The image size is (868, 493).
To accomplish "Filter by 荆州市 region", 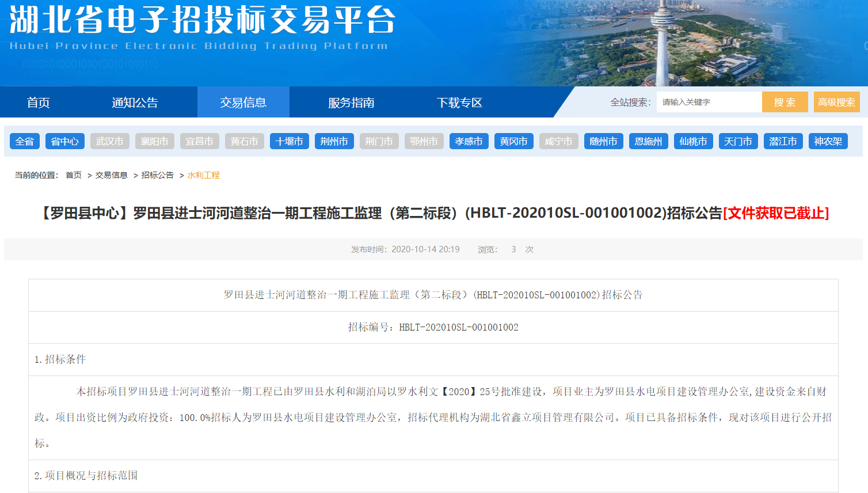I will [334, 141].
